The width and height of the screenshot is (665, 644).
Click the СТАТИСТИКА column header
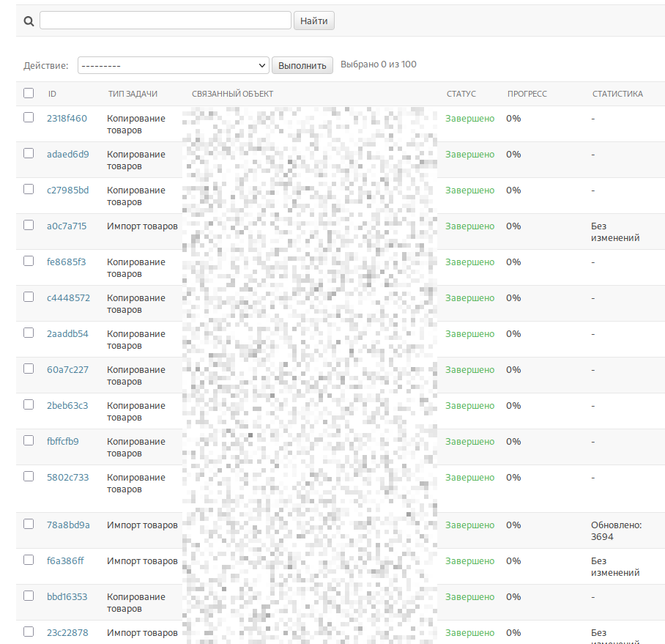pyautogui.click(x=617, y=94)
